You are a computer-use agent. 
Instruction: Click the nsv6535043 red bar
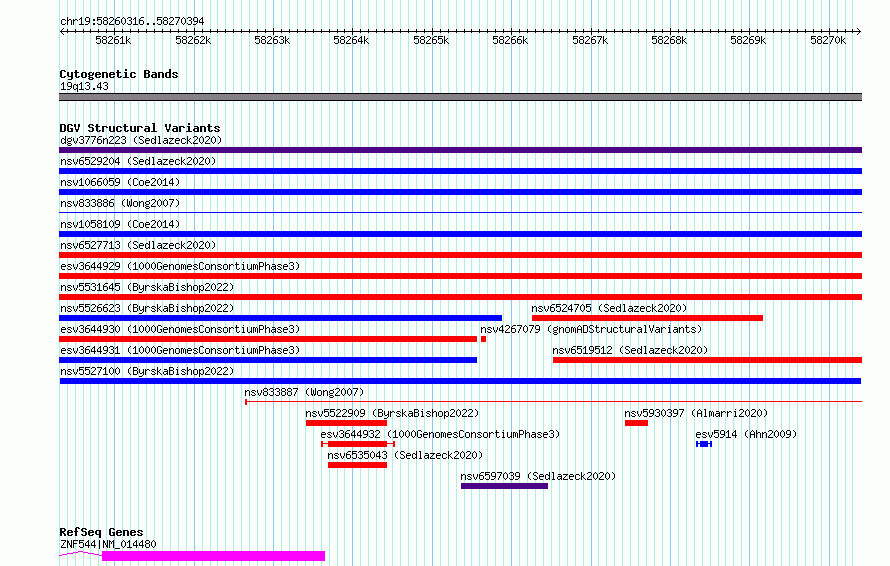click(x=358, y=465)
